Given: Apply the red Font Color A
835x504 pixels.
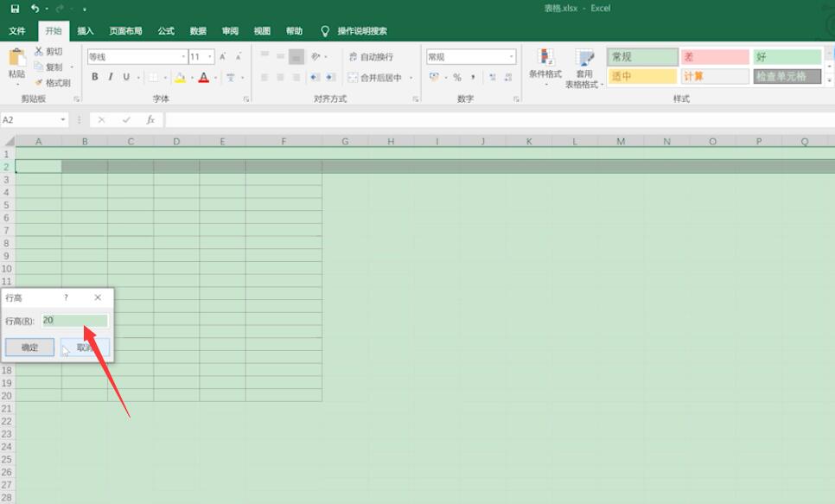Looking at the screenshot, I should click(203, 77).
